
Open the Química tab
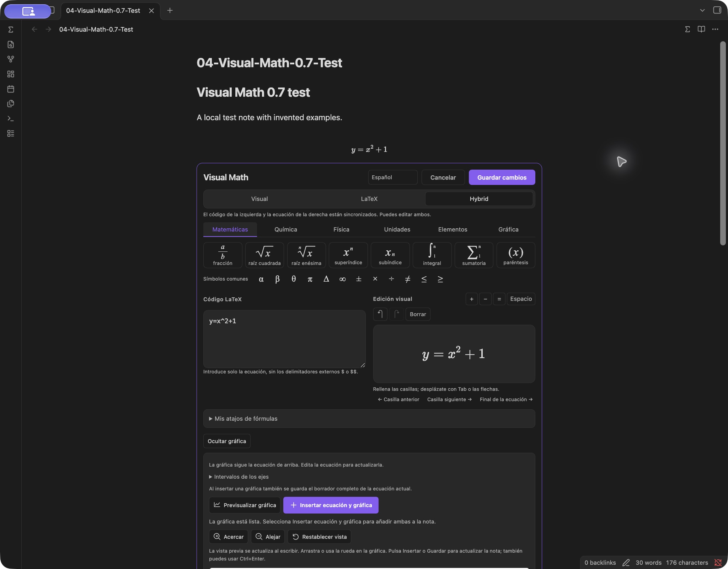286,229
